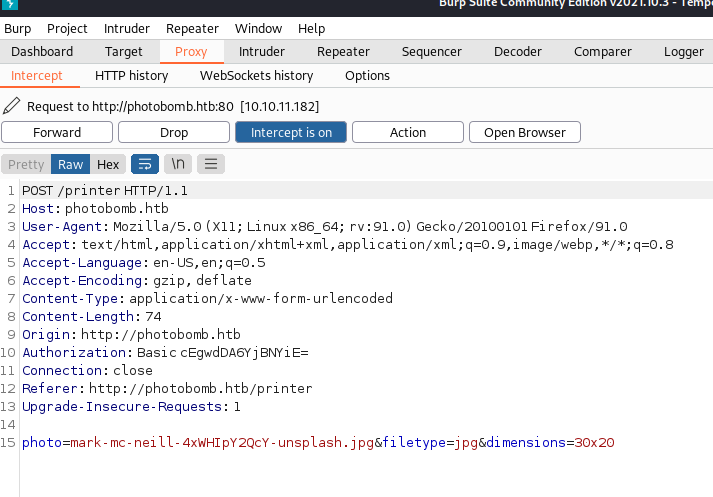This screenshot has height=497, width=713.
Task: Click the User-Agent header line
Action: [x=325, y=226]
